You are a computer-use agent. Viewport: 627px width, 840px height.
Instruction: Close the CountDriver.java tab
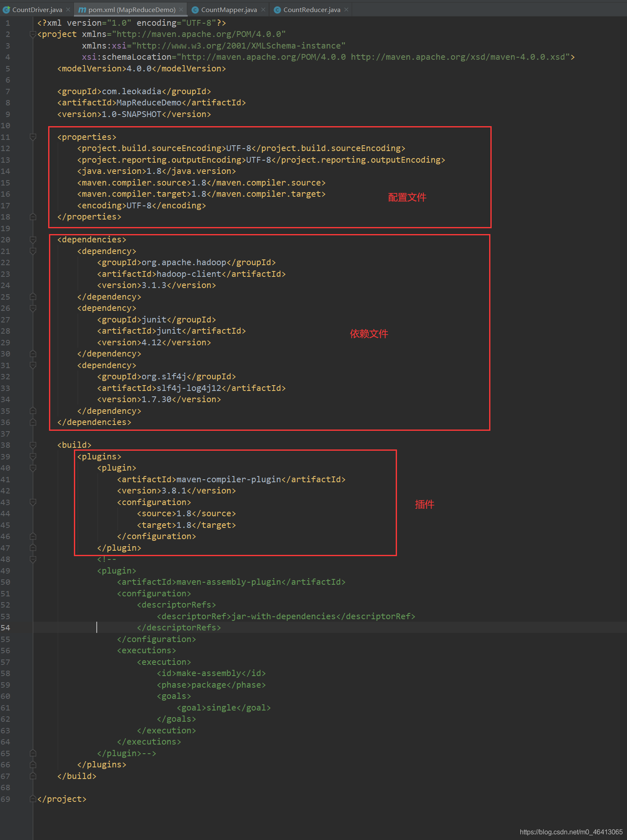(x=68, y=10)
